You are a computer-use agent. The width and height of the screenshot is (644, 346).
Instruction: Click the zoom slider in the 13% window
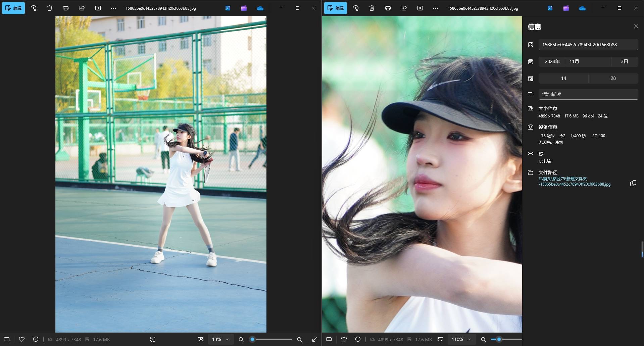click(x=272, y=339)
